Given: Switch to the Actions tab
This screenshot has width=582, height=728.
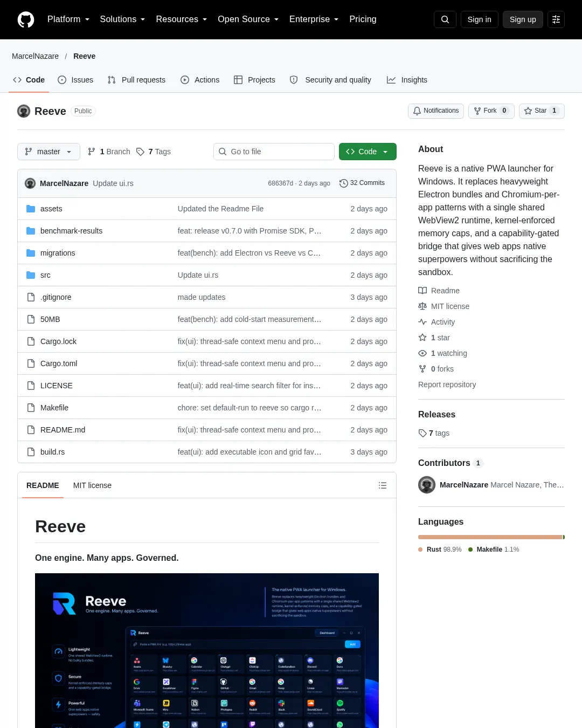Looking at the screenshot, I should 200,80.
